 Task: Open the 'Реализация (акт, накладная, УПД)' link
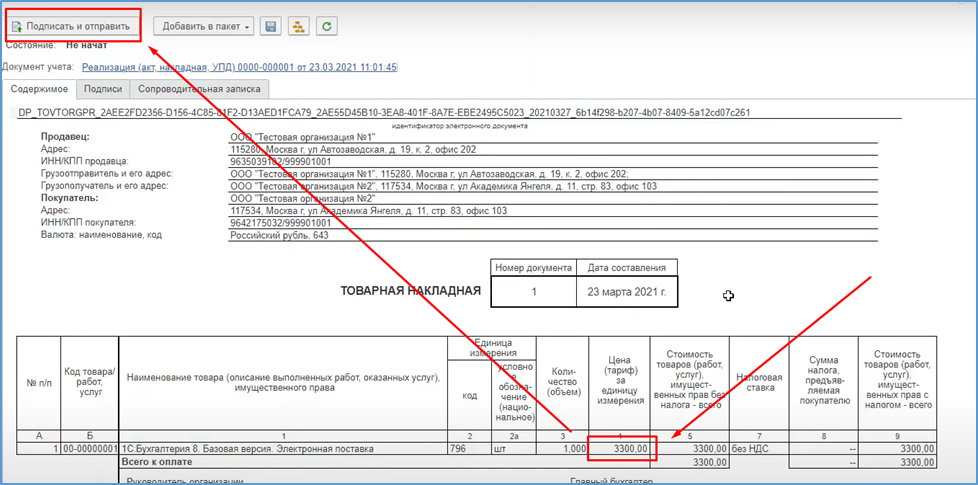tap(240, 67)
